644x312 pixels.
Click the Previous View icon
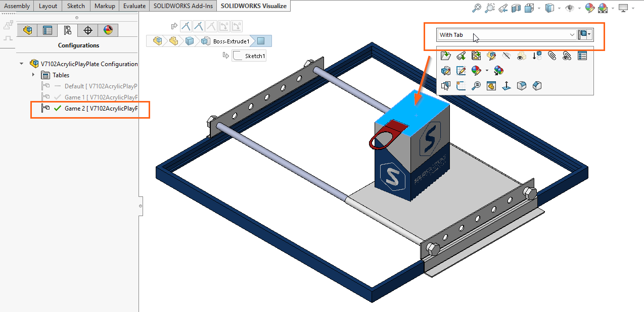point(504,8)
